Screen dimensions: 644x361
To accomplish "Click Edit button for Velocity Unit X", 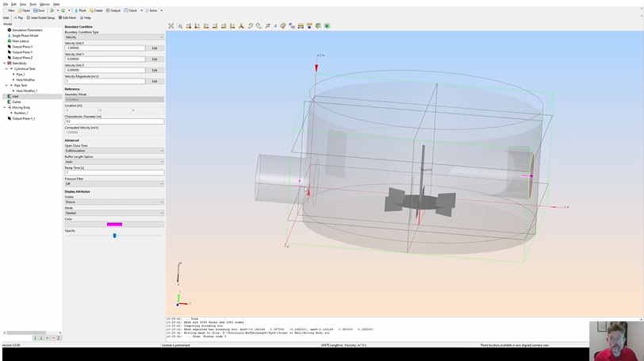I will click(155, 48).
